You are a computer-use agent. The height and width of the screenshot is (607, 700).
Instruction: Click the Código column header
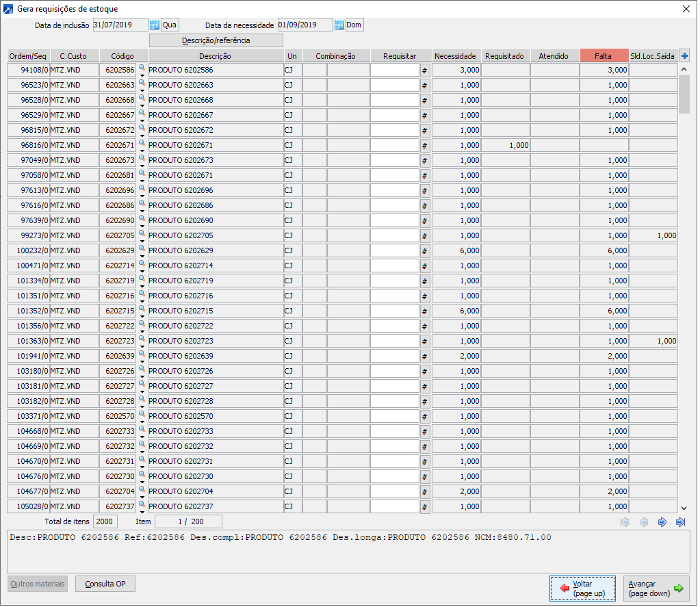123,56
